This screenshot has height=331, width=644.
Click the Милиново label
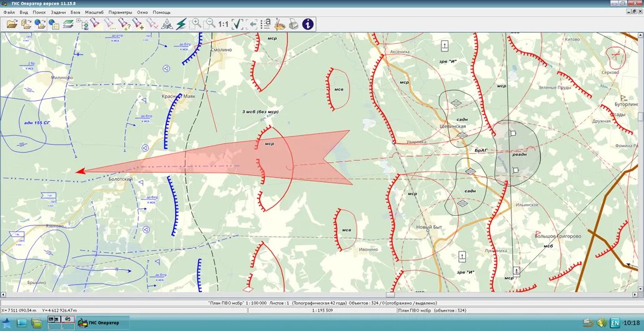62,78
